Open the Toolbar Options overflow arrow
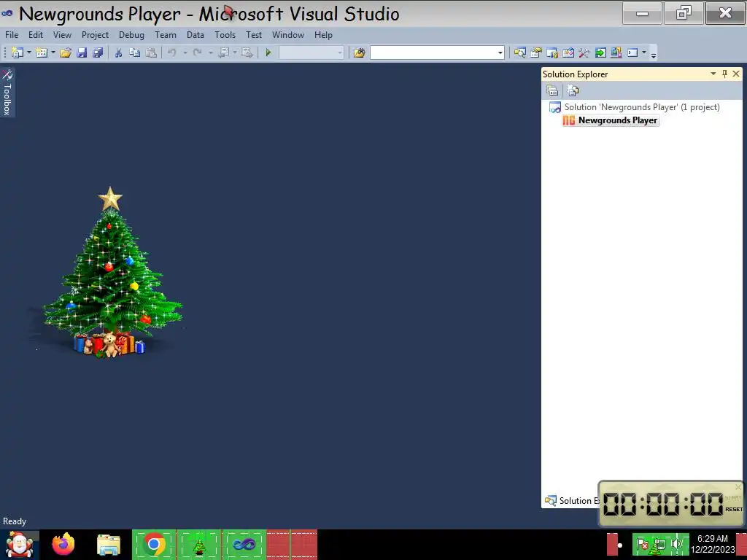The height and width of the screenshot is (560, 747). [654, 54]
